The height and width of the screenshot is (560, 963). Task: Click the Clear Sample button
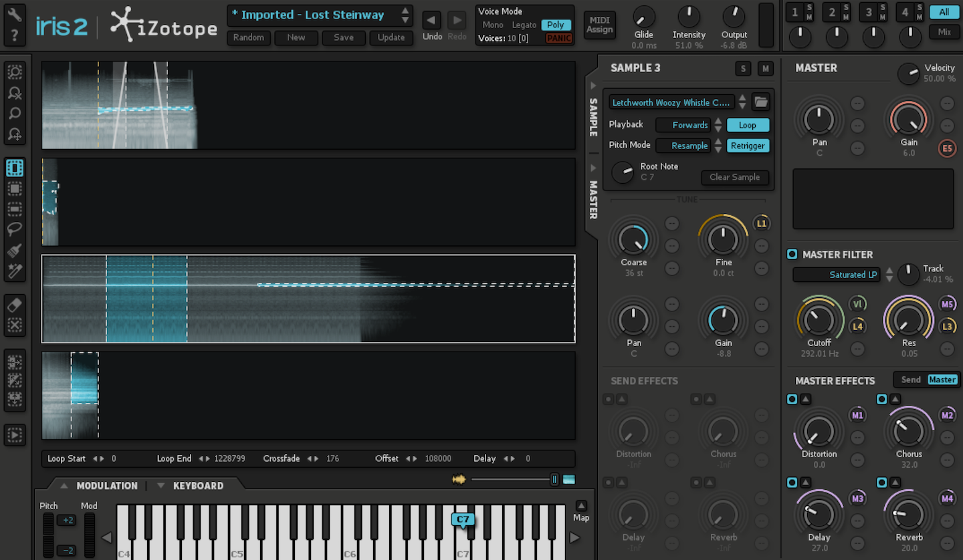click(735, 177)
